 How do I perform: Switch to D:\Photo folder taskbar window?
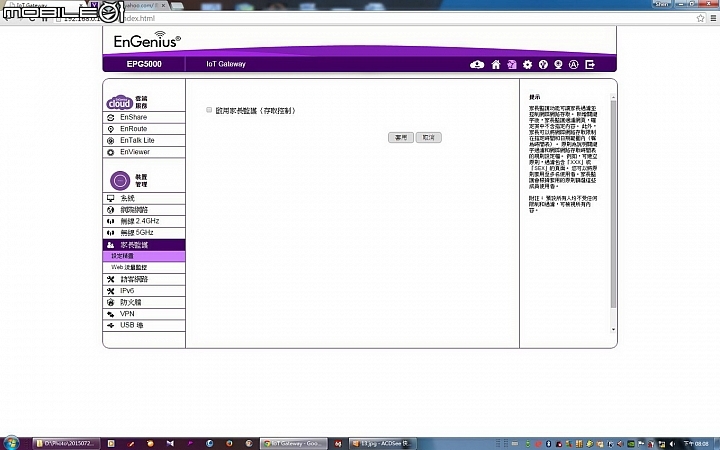66,444
